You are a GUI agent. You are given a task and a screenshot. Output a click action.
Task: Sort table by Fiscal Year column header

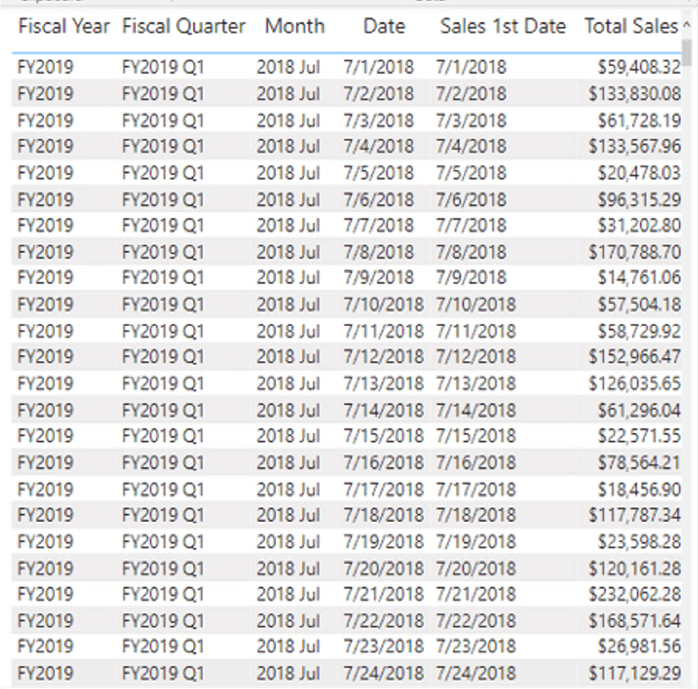[x=64, y=27]
